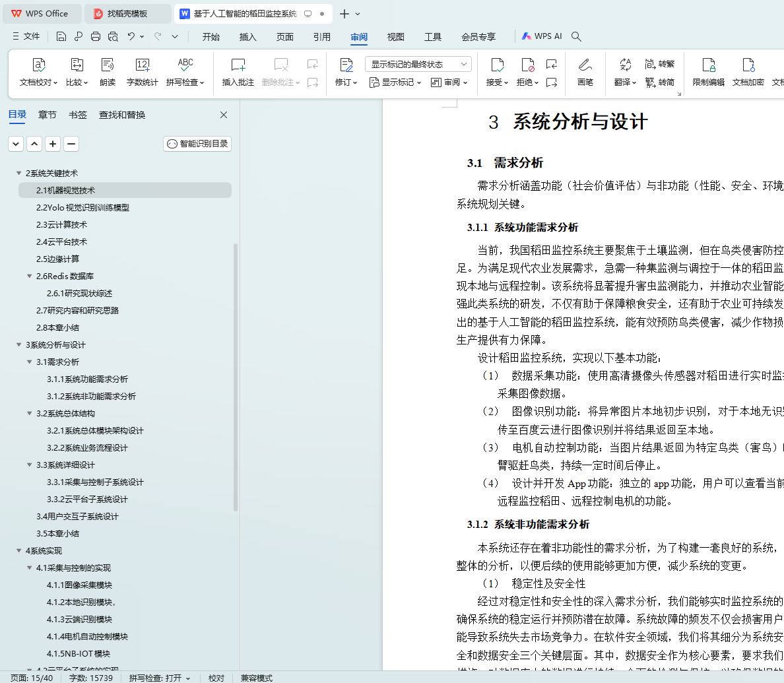Collapse the 4.1采集与控制的实现 tree node
Image resolution: width=784 pixels, height=683 pixels.
pos(30,568)
